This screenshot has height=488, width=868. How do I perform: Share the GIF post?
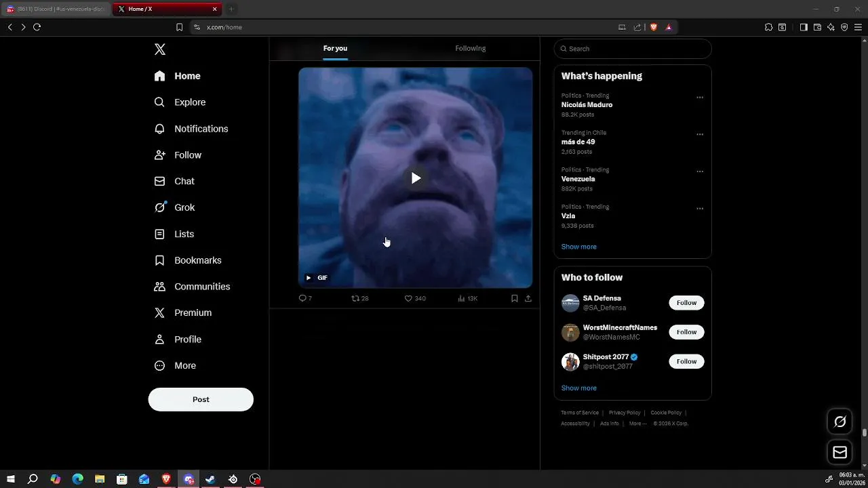[x=528, y=298]
